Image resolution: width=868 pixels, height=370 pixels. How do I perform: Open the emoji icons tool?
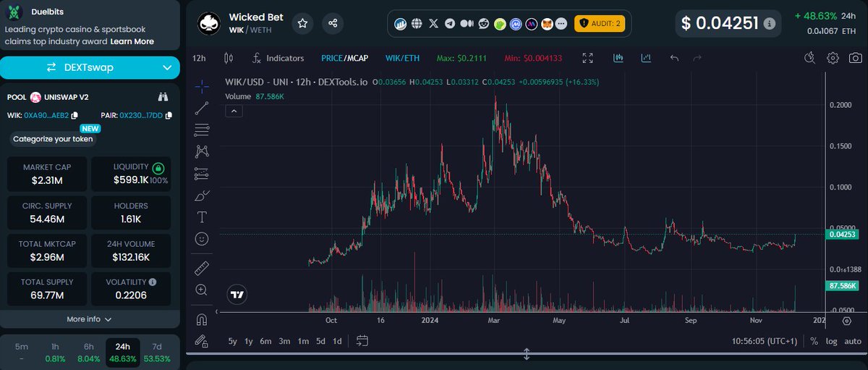202,238
